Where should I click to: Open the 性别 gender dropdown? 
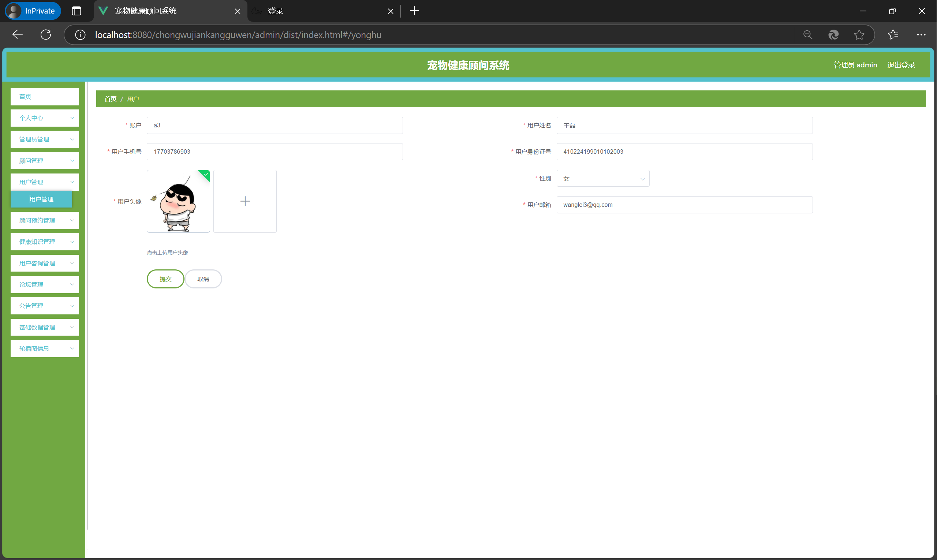tap(603, 179)
